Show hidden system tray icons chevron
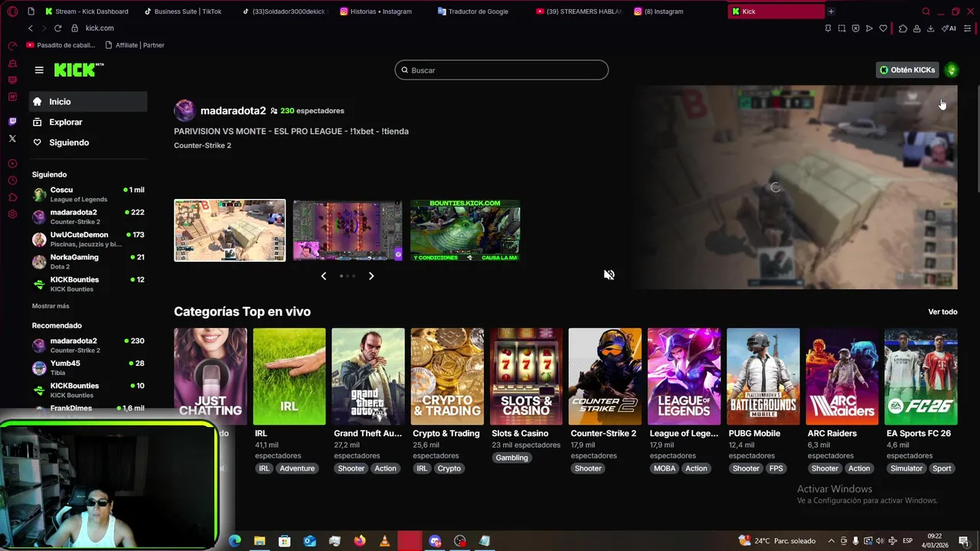 coord(831,541)
